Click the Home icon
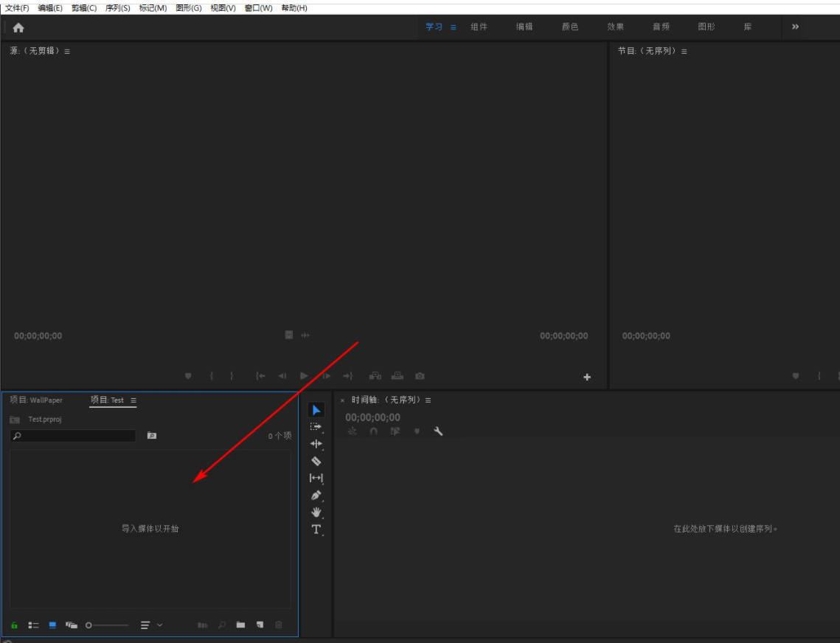This screenshot has width=840, height=643. [18, 27]
